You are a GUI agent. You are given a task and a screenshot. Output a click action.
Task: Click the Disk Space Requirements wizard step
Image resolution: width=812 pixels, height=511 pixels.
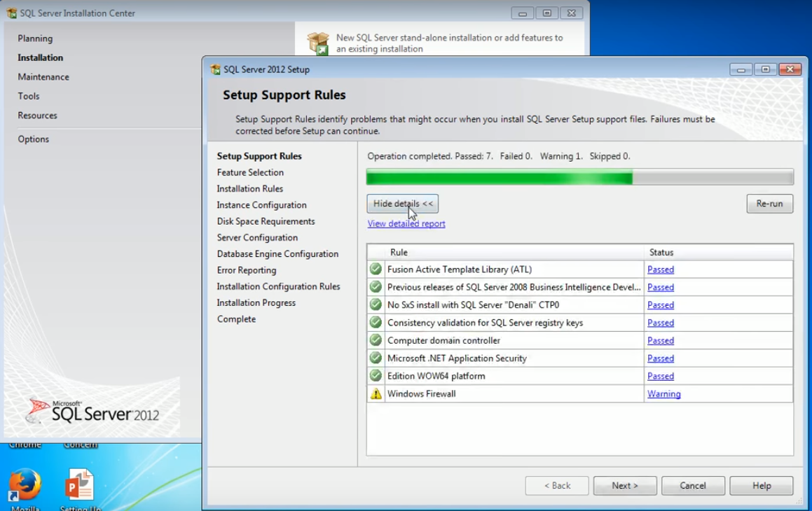point(266,220)
